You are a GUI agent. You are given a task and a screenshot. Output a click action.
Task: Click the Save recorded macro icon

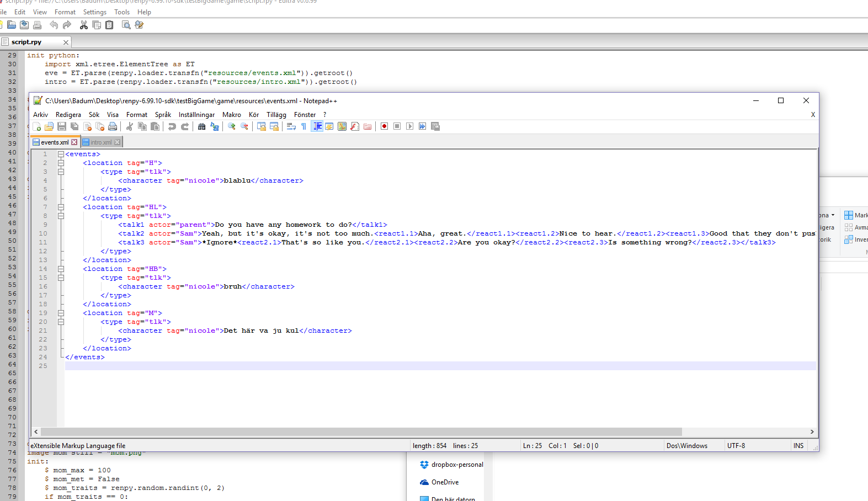click(435, 126)
